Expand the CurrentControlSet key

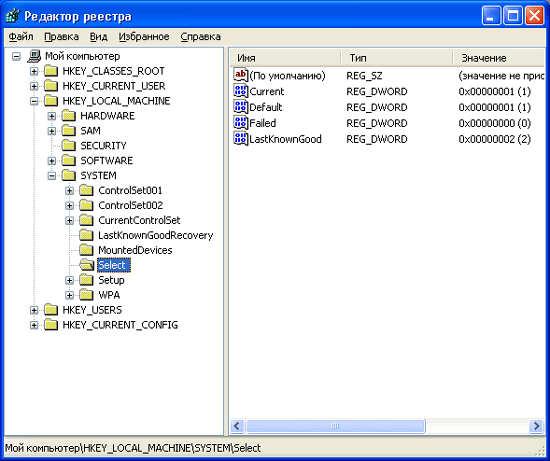point(69,220)
